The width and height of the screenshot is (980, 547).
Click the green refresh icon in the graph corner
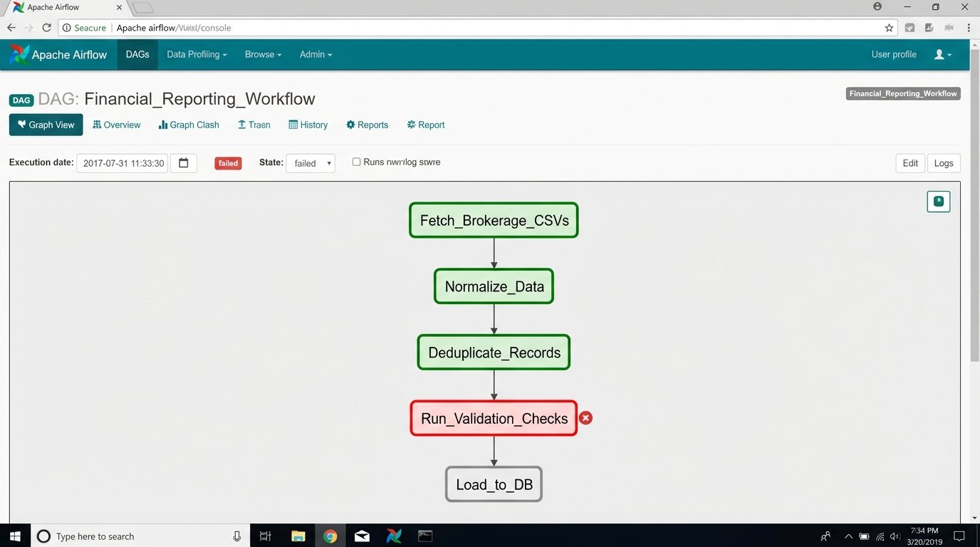click(x=938, y=202)
